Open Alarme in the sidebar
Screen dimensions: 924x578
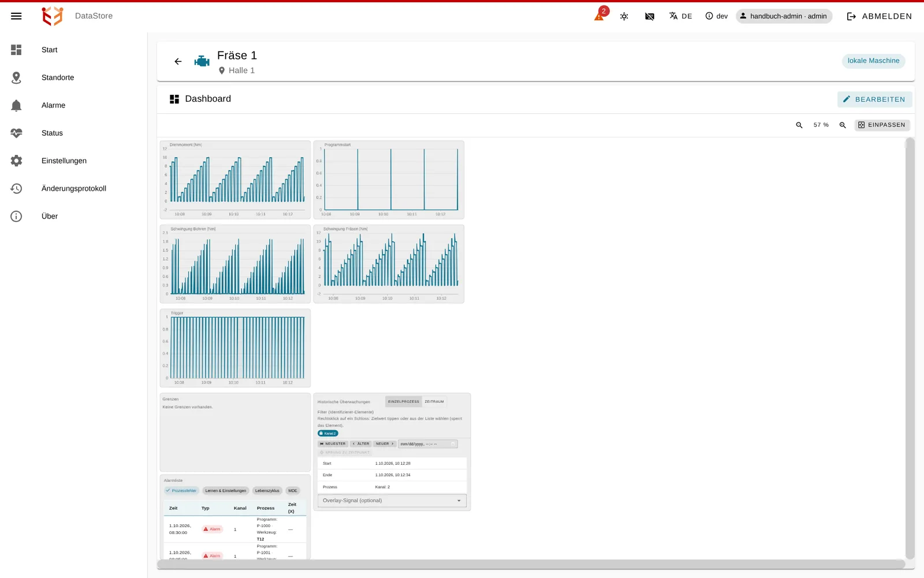(x=74, y=105)
